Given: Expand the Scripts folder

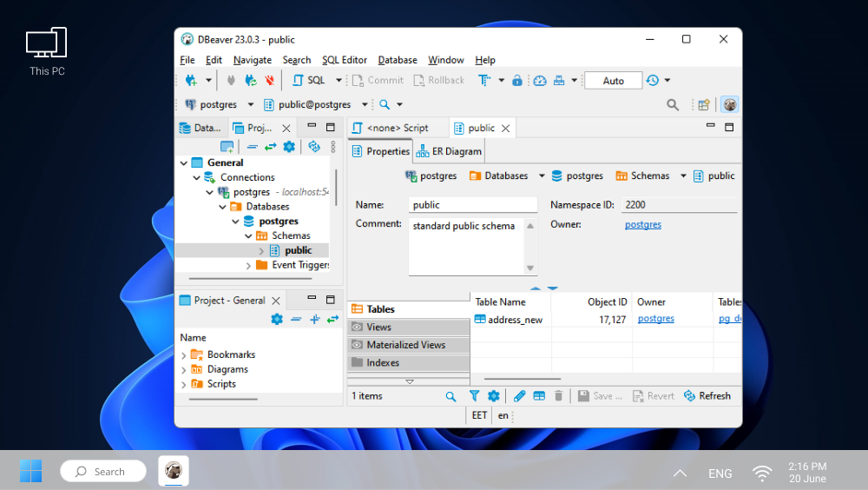Looking at the screenshot, I should 184,384.
